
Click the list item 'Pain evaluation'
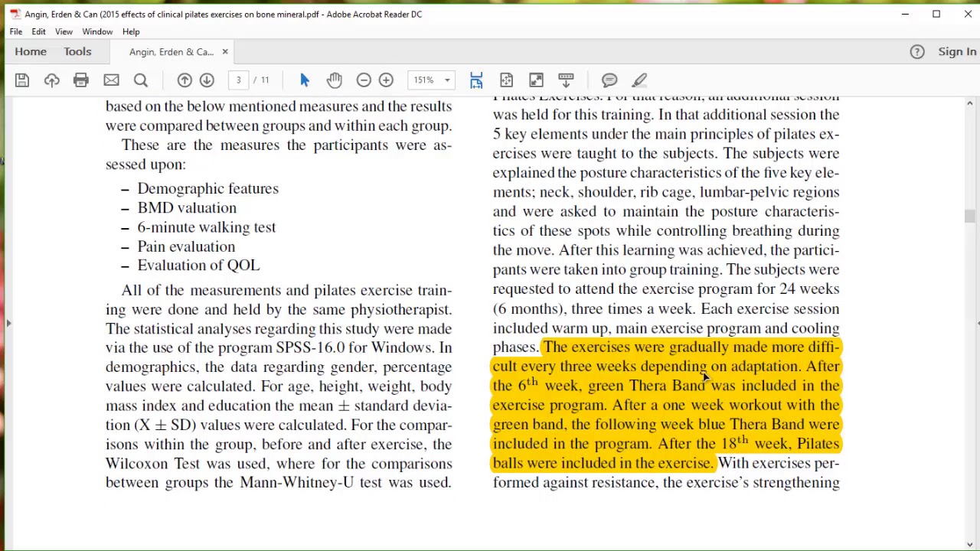coord(186,246)
